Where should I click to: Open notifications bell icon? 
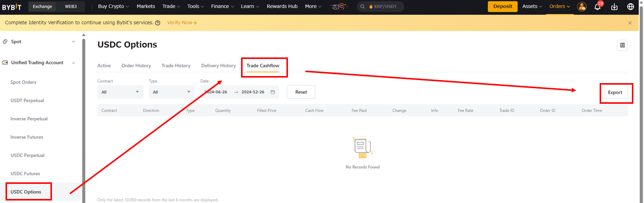click(598, 7)
